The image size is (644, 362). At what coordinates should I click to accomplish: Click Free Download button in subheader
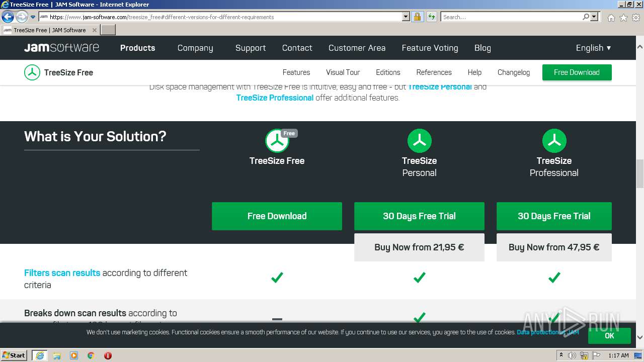coord(577,72)
